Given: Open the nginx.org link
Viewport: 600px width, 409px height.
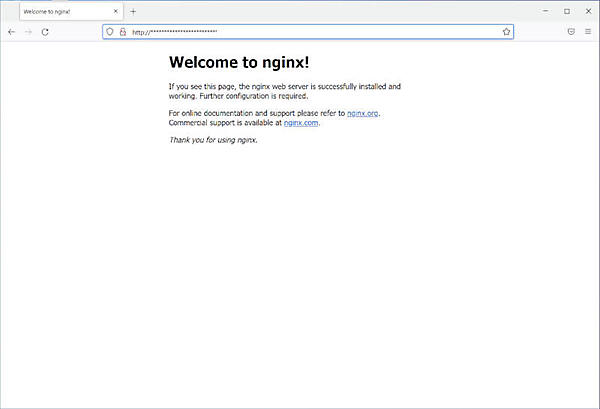Looking at the screenshot, I should [x=362, y=113].
